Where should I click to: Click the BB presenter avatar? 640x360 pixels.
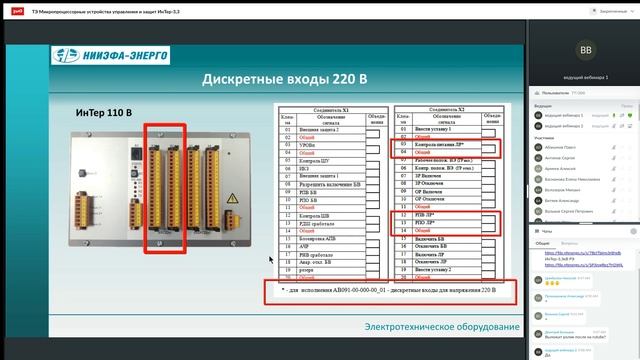point(586,50)
